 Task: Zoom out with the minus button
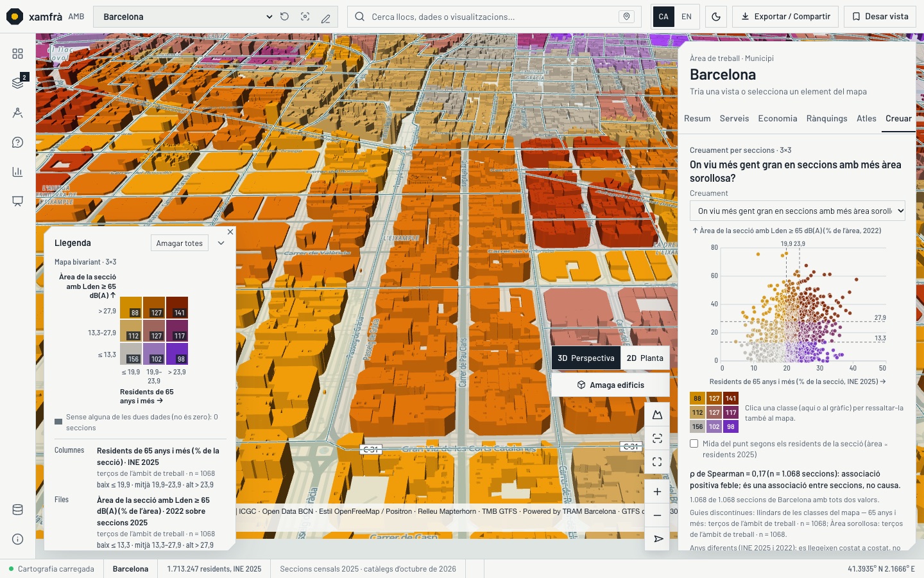(x=657, y=515)
